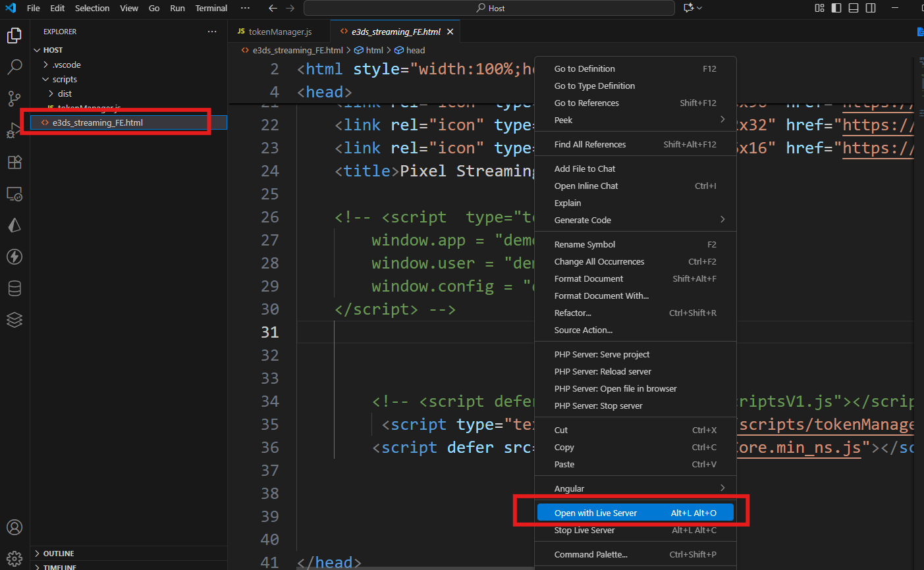Toggle the bottom Panel

point(854,8)
